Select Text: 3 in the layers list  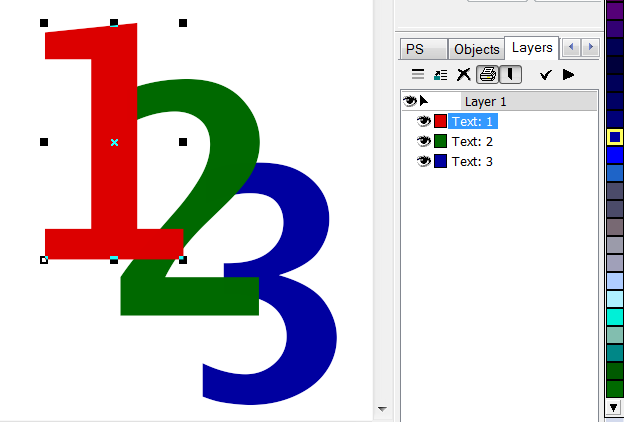(472, 161)
